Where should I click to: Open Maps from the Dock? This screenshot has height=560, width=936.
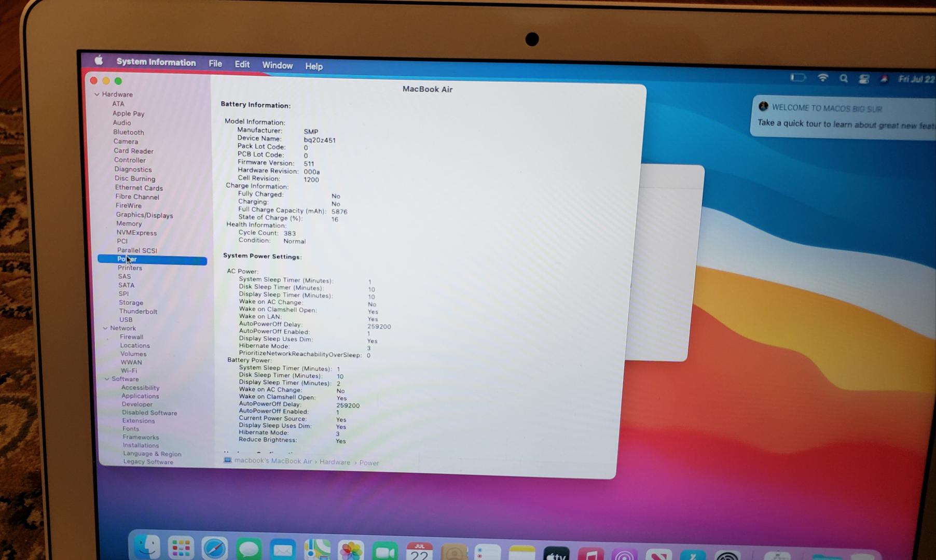point(317,551)
